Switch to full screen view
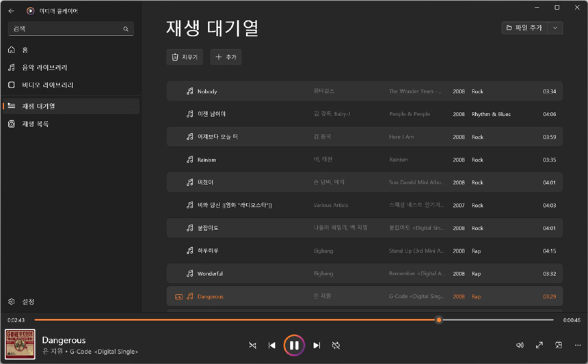The width and height of the screenshot is (588, 364). tap(539, 346)
